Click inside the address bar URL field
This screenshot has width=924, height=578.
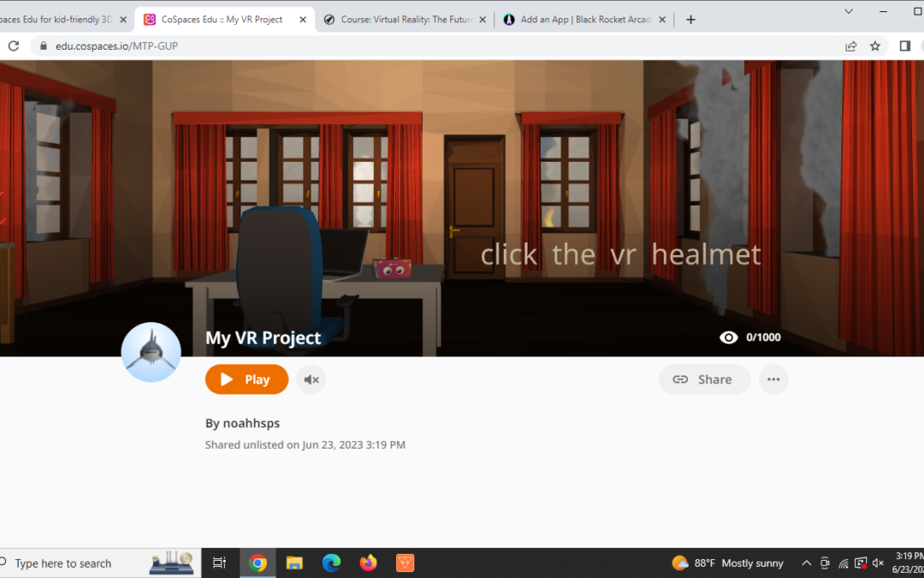[171, 45]
